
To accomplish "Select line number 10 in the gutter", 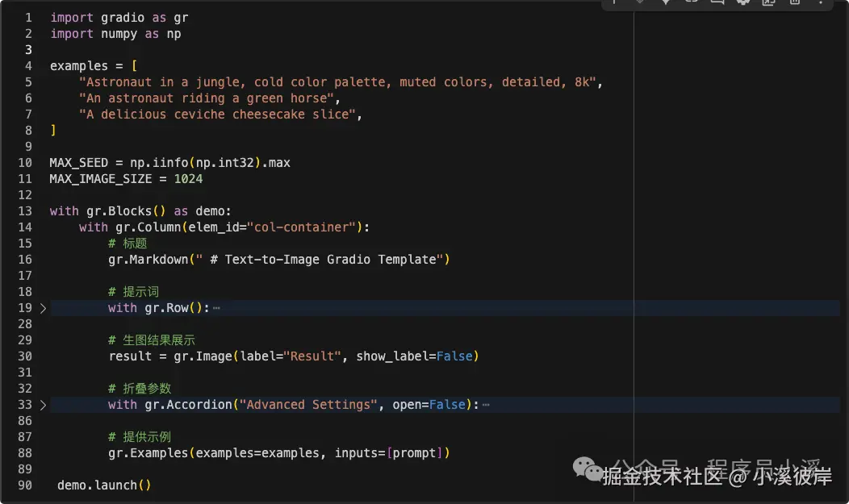I will [25, 163].
